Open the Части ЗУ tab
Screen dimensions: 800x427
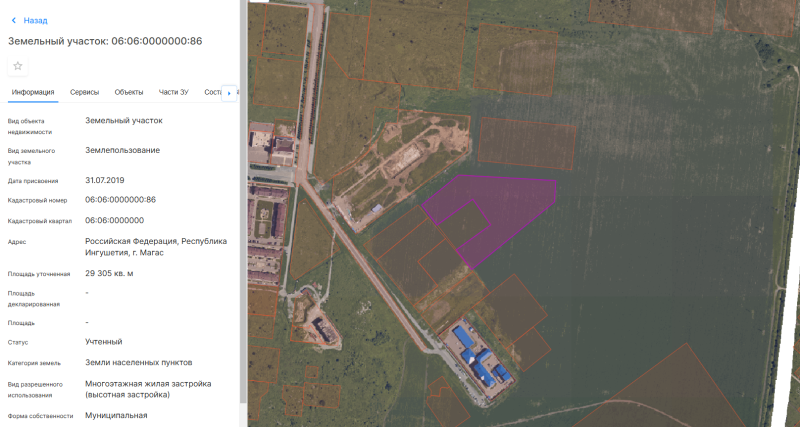173,92
